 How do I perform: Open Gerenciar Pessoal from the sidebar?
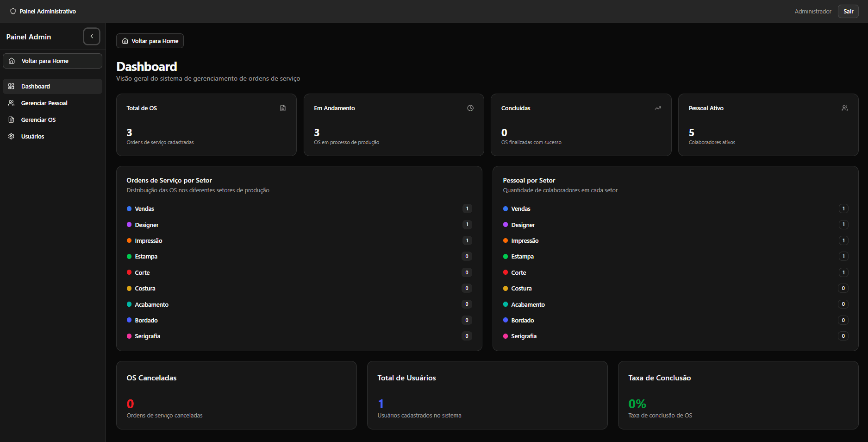point(44,103)
